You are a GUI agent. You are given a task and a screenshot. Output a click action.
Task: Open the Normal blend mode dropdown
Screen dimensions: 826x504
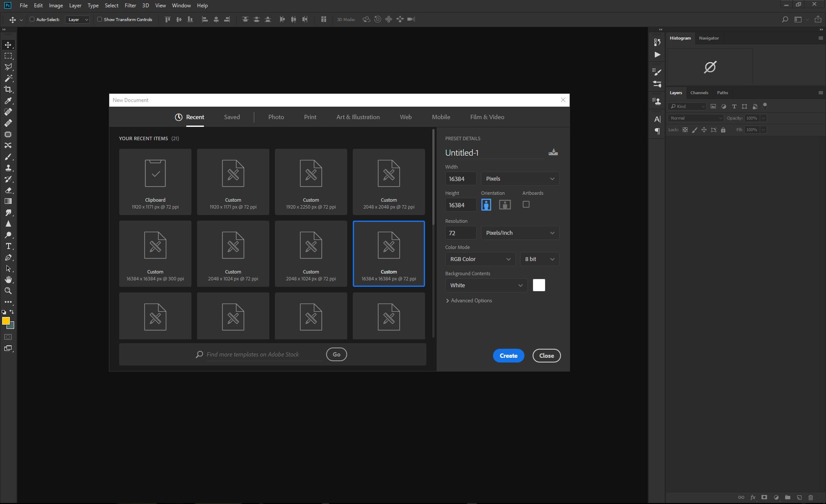point(696,118)
